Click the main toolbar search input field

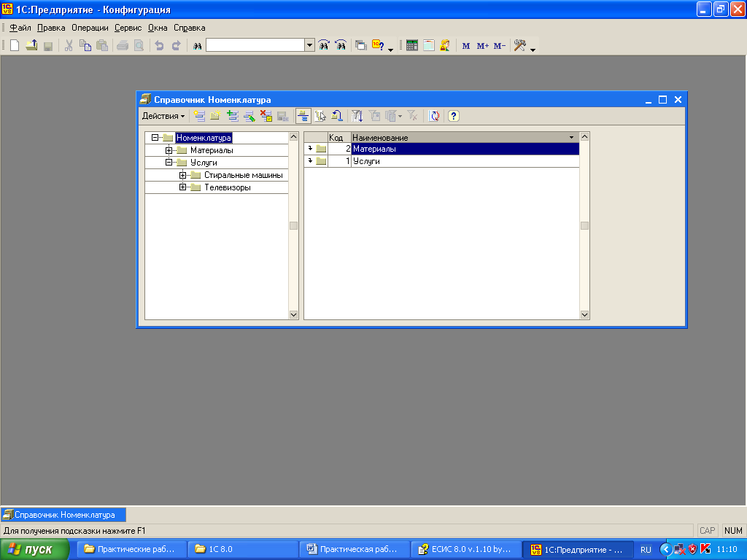tap(255, 45)
